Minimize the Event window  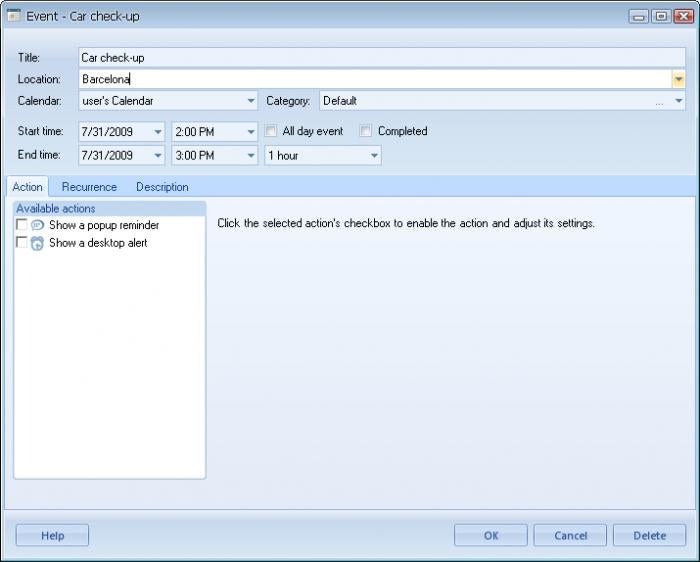[639, 17]
